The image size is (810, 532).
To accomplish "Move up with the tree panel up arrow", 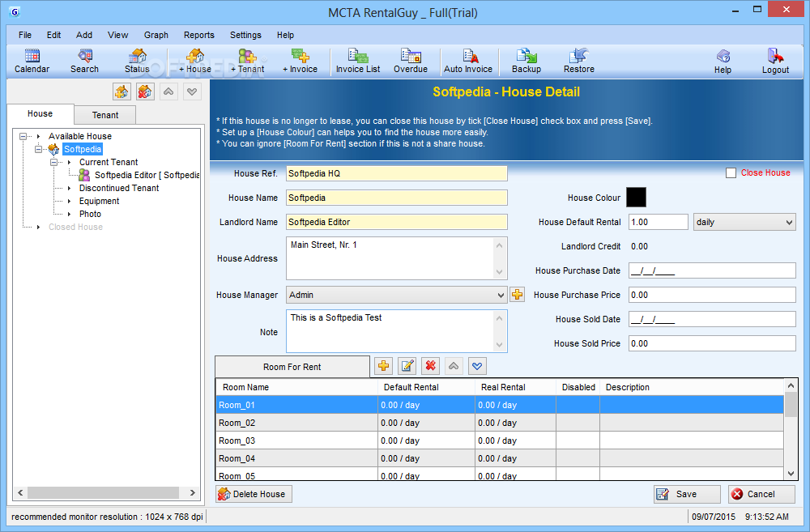I will coord(168,92).
